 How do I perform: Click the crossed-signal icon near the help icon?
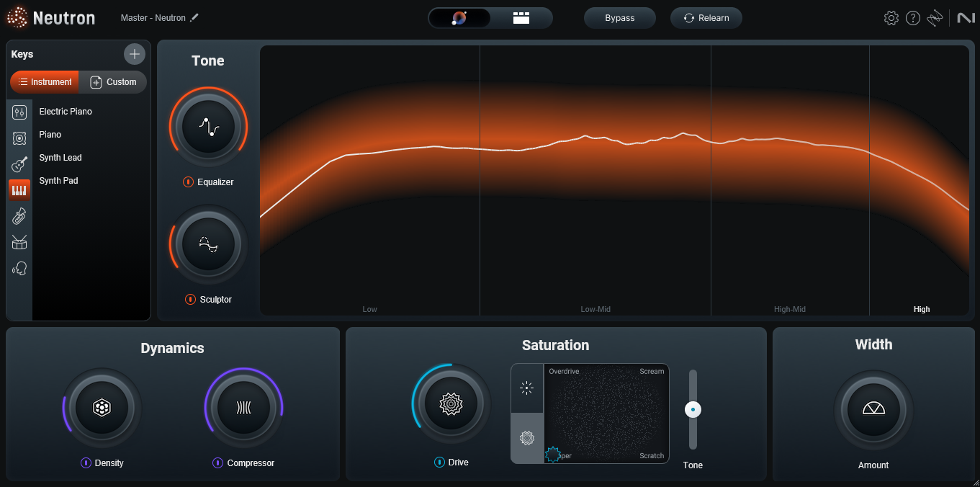coord(935,18)
